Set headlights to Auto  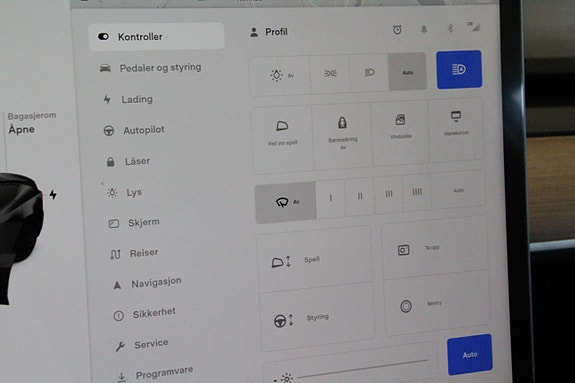tap(407, 72)
